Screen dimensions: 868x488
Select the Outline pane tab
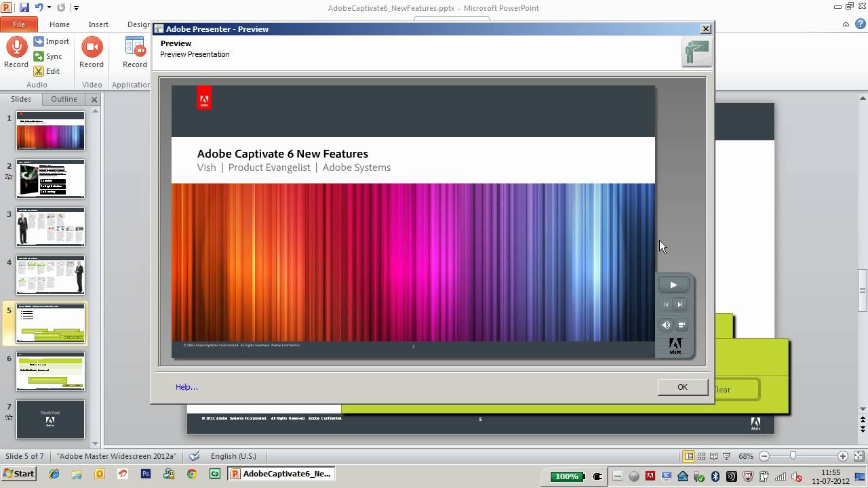click(x=64, y=99)
